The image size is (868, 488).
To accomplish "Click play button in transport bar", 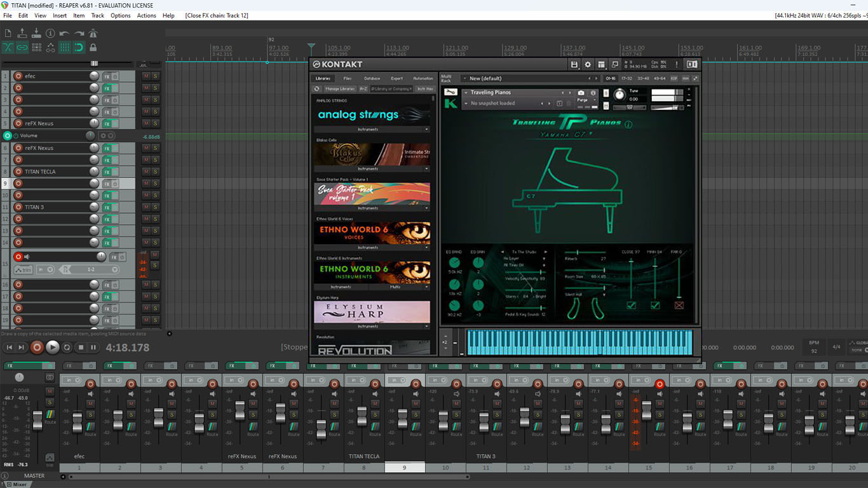I will (x=53, y=348).
